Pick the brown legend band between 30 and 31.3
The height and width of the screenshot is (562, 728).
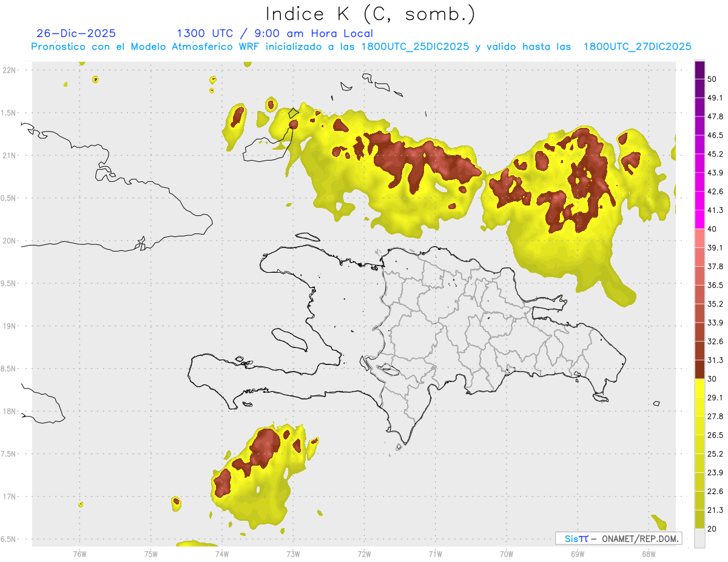pos(699,369)
